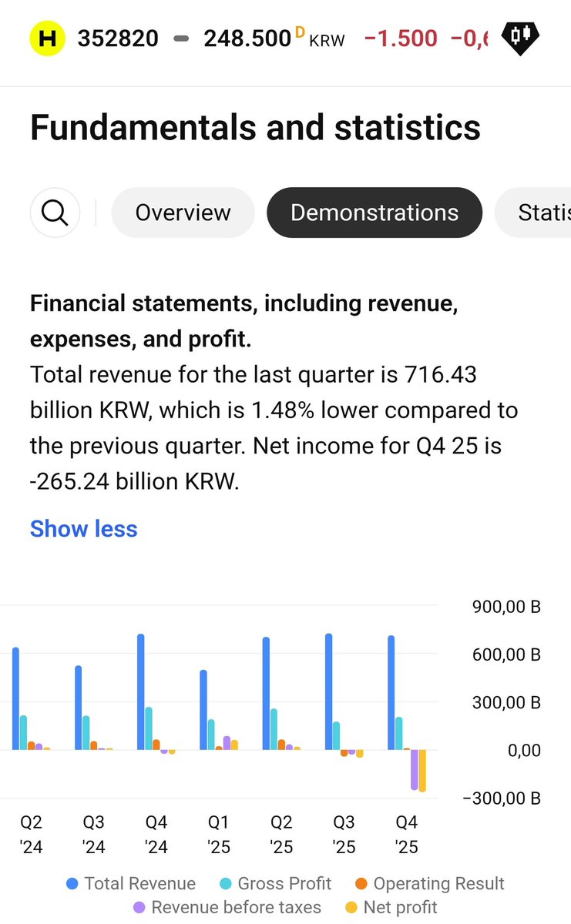
Task: Tap the Q4 '24 Total Revenue bar
Action: pyautogui.click(x=141, y=691)
